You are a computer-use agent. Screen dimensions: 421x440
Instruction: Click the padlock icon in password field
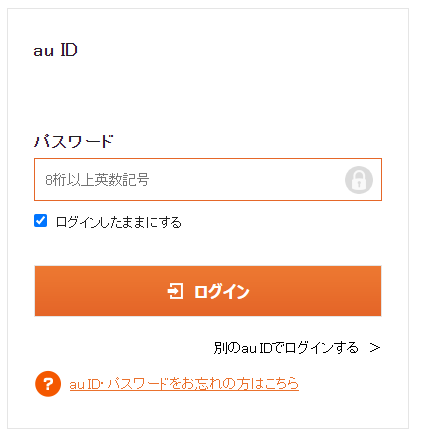(x=359, y=180)
